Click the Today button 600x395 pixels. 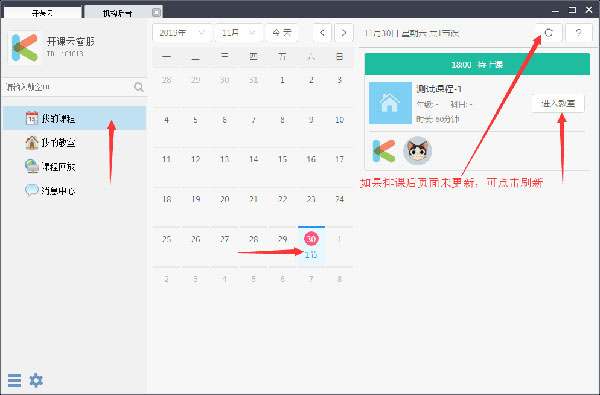point(282,33)
